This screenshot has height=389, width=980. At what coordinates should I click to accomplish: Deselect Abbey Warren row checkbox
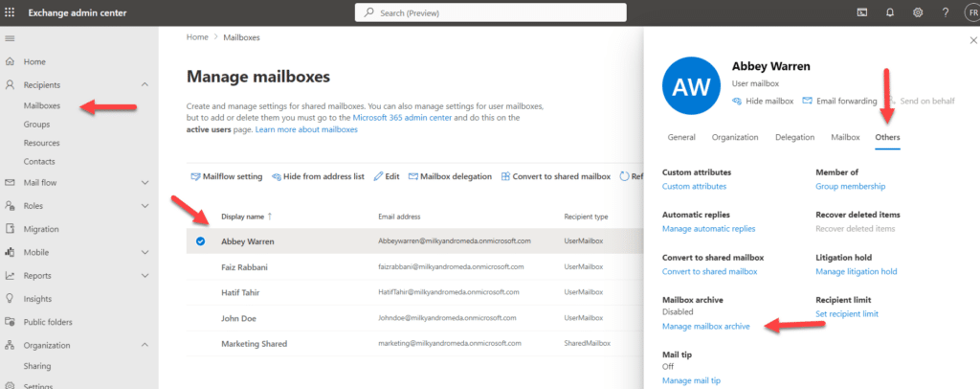pos(200,241)
